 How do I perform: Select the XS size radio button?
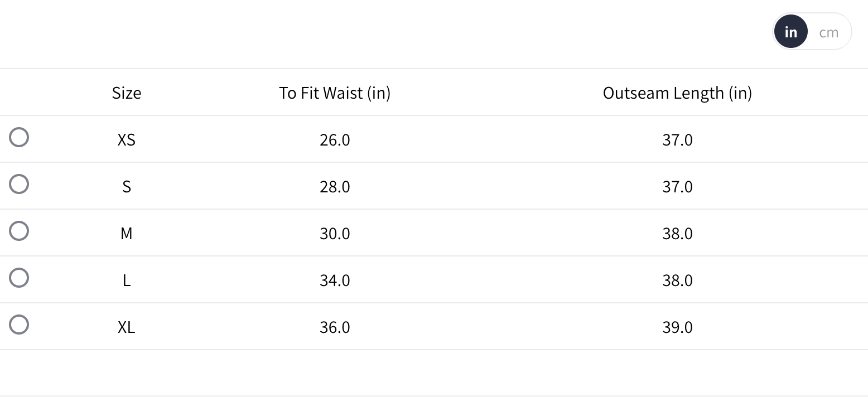coord(19,137)
